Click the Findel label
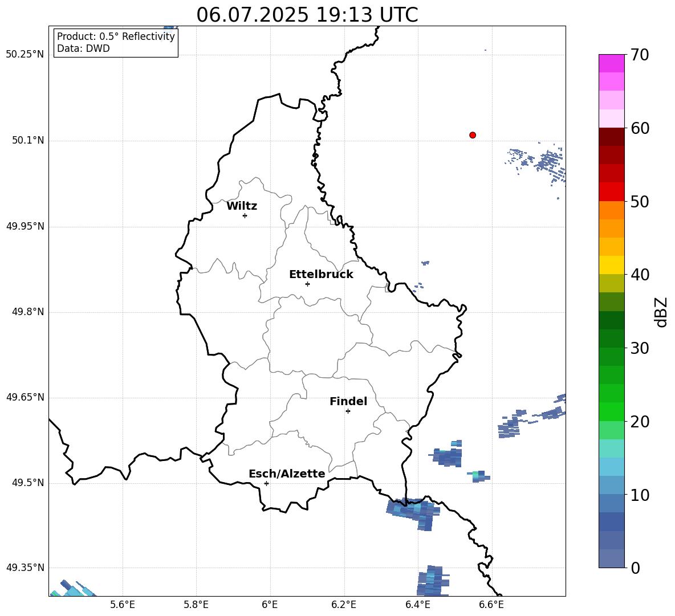 [x=348, y=401]
